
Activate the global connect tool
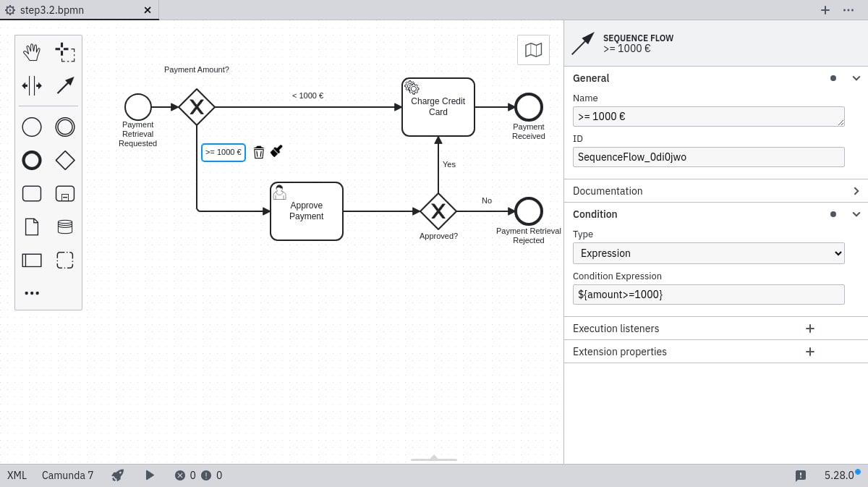65,85
